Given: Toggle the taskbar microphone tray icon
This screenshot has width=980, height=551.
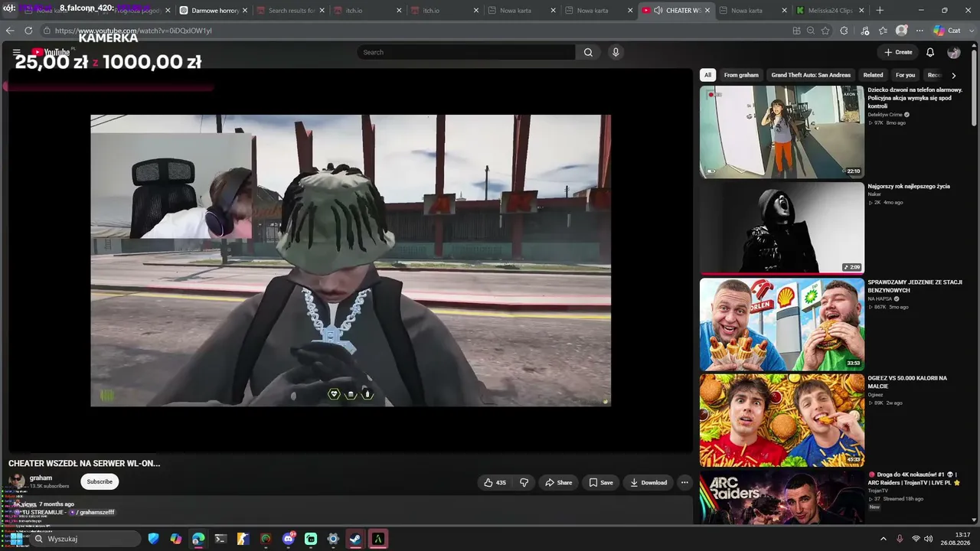Looking at the screenshot, I should click(x=900, y=539).
